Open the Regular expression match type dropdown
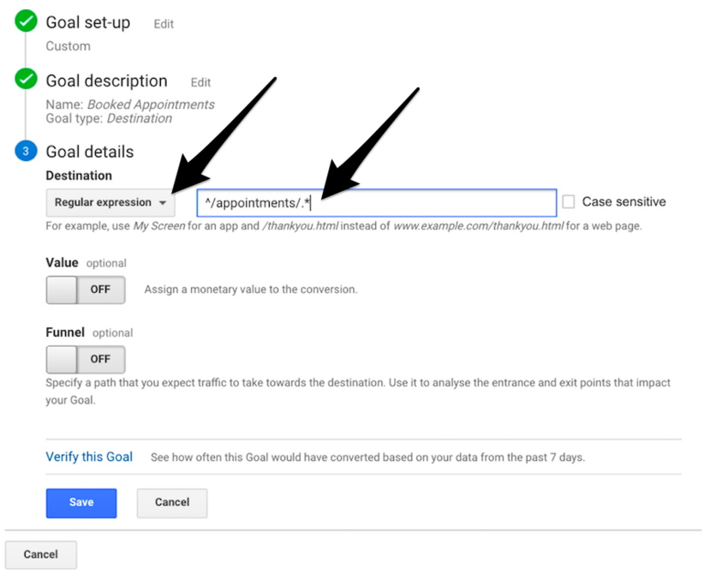This screenshot has height=580, width=728. 110,203
